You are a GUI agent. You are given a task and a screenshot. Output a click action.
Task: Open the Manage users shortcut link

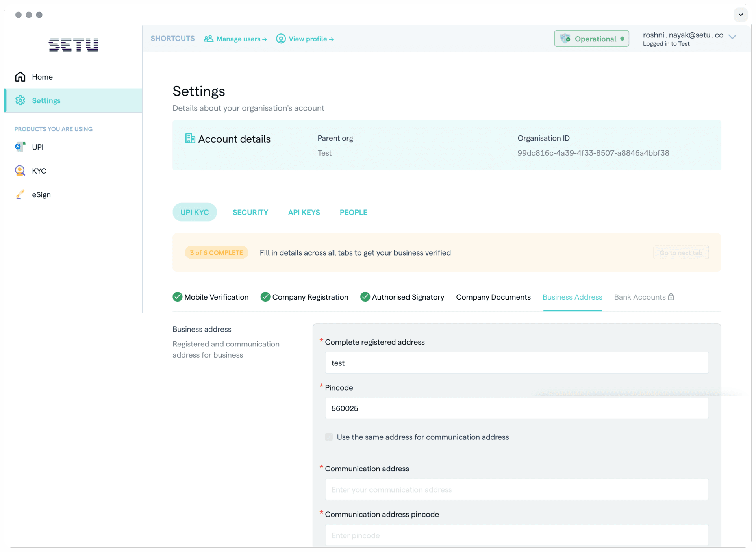pyautogui.click(x=235, y=39)
